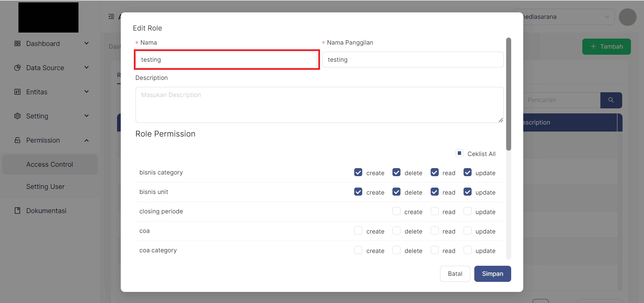Image resolution: width=644 pixels, height=303 pixels.
Task: Click the Setting gear icon
Action: (17, 116)
